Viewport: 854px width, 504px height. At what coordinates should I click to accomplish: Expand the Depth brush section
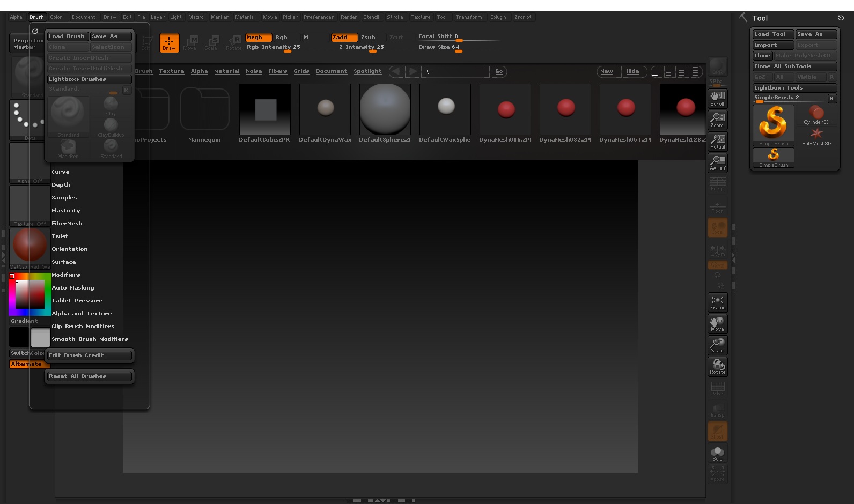point(61,185)
